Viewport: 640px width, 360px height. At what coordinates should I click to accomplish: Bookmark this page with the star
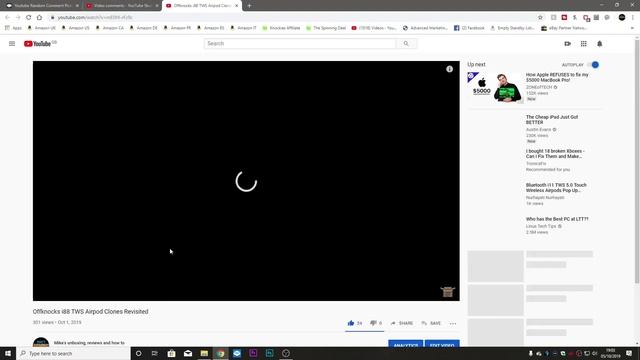pyautogui.click(x=540, y=18)
